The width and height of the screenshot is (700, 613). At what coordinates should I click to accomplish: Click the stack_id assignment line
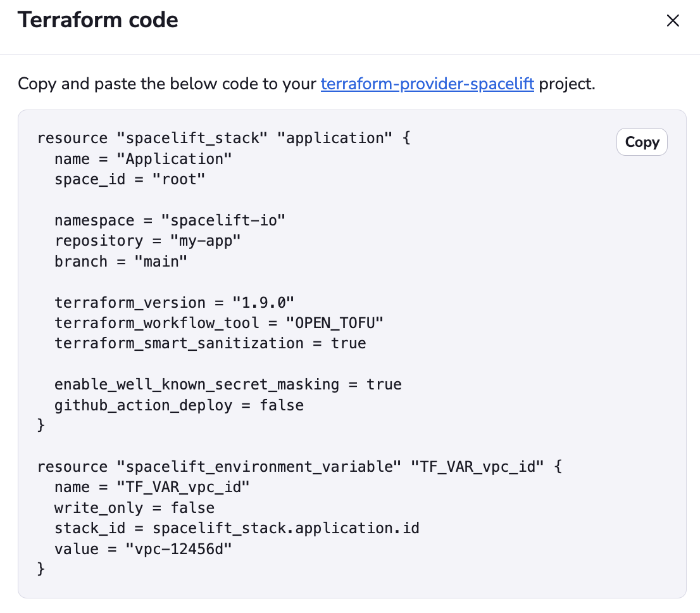[x=237, y=528]
